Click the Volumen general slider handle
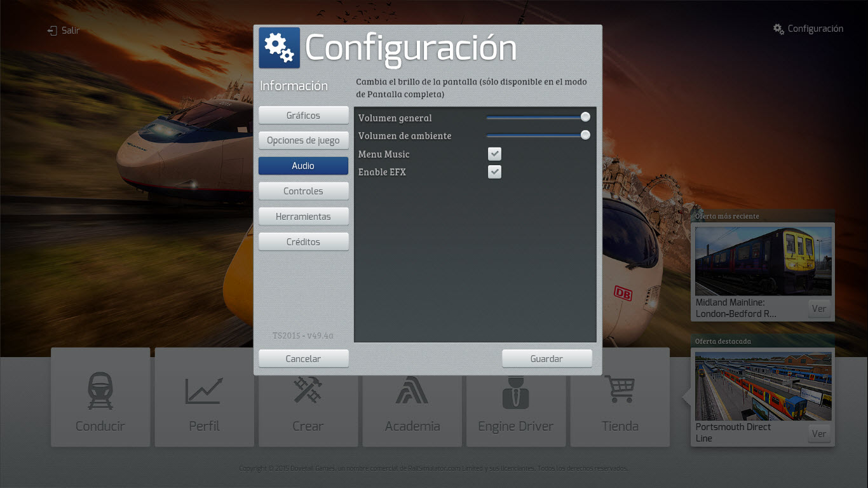The image size is (868, 488). tap(585, 117)
